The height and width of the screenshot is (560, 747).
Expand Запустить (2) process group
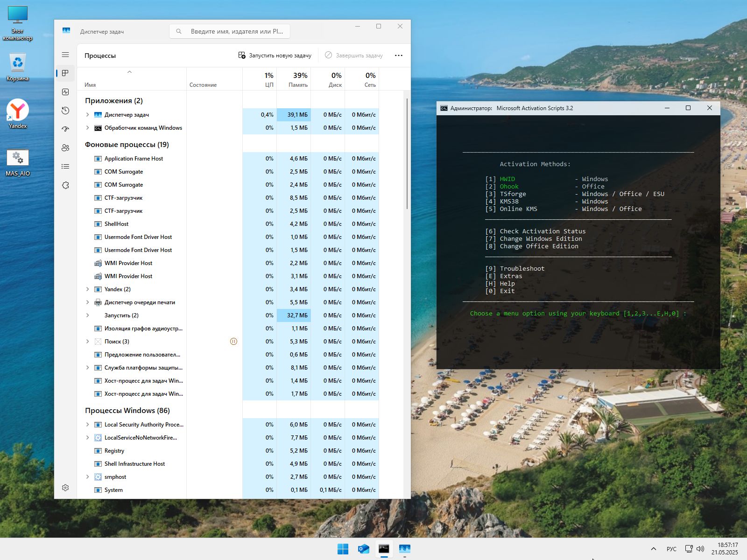point(87,315)
